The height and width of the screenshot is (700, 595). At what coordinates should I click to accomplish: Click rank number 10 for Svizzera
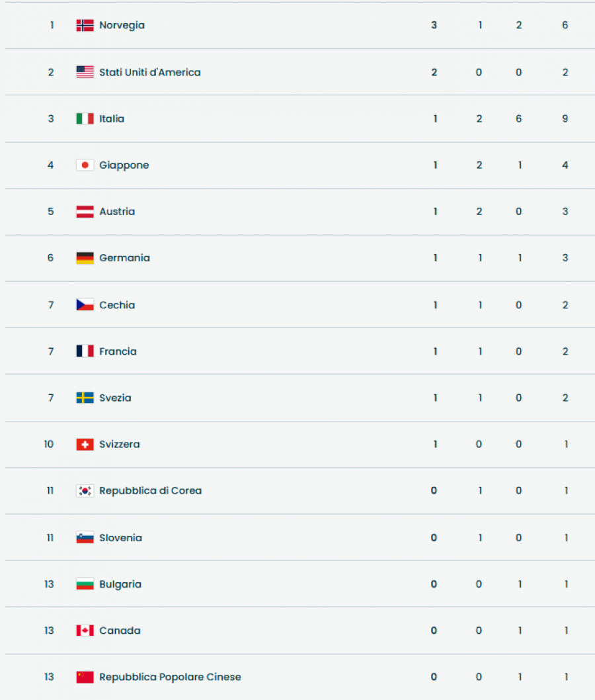pyautogui.click(x=49, y=445)
